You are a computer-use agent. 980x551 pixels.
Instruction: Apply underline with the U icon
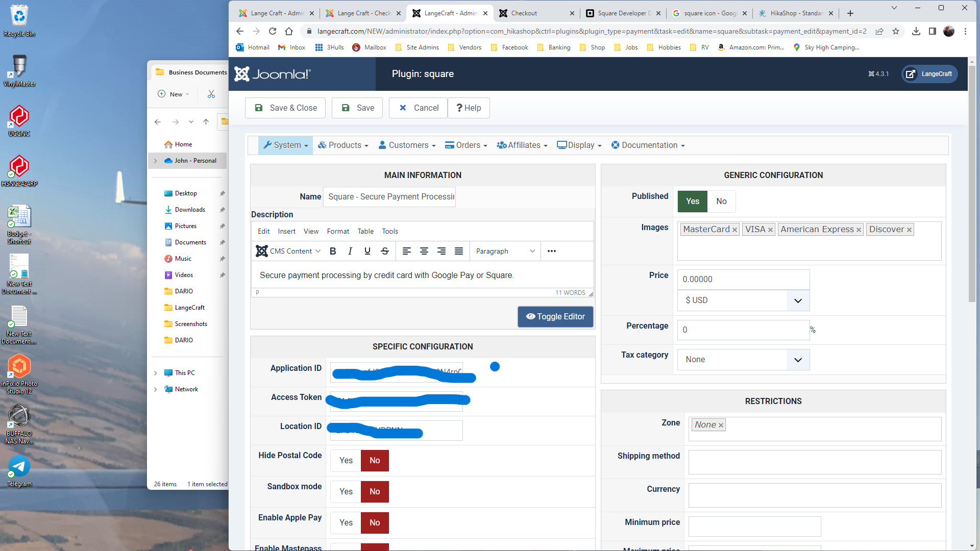[x=367, y=251]
